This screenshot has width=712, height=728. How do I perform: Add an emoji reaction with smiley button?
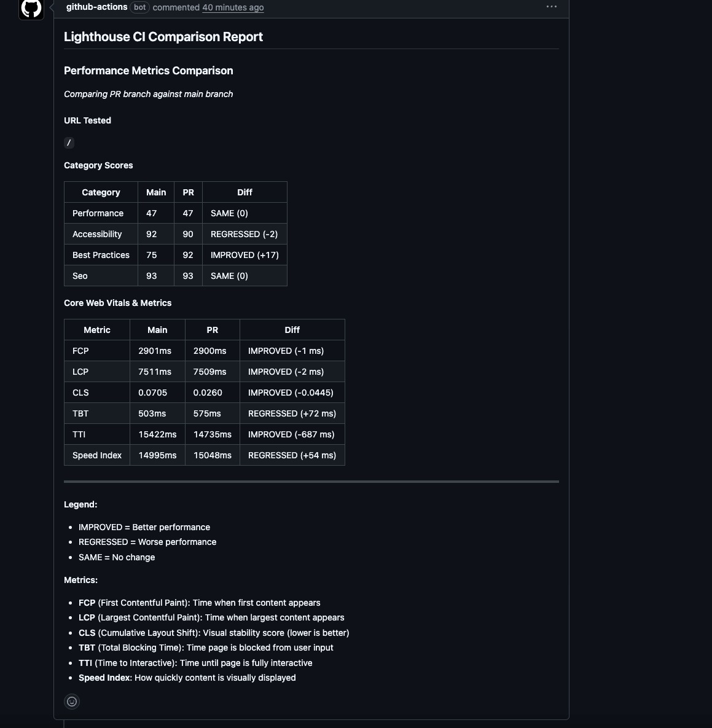click(72, 702)
